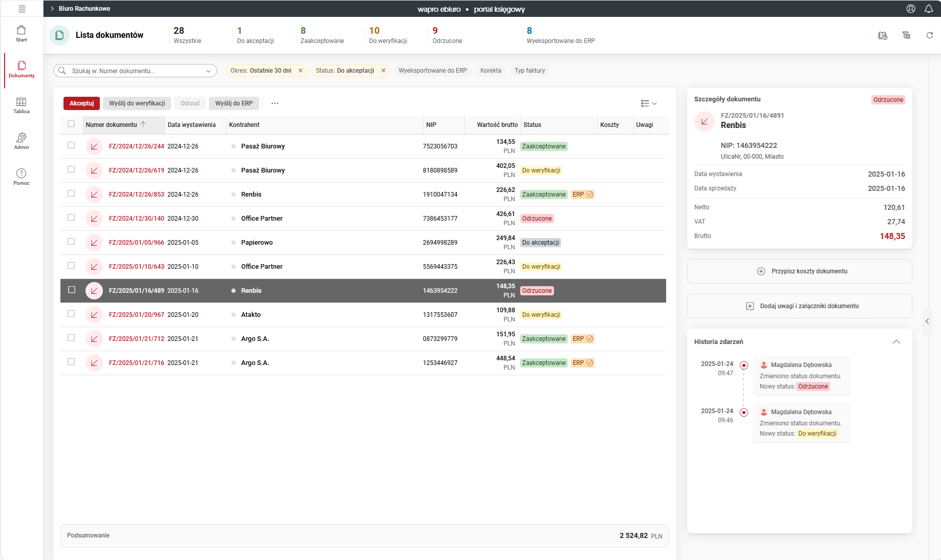Show Do akceptacji documents tab
Screen dimensions: 941x560
pyautogui.click(x=255, y=35)
